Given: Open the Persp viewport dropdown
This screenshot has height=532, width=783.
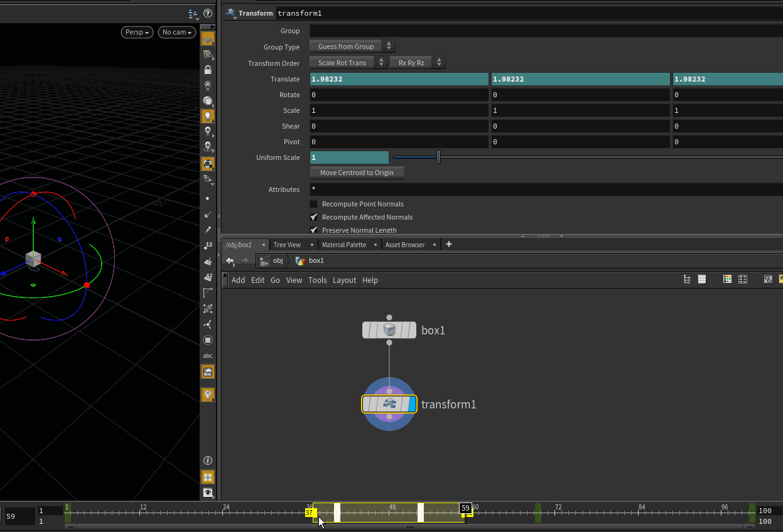Looking at the screenshot, I should pos(137,32).
